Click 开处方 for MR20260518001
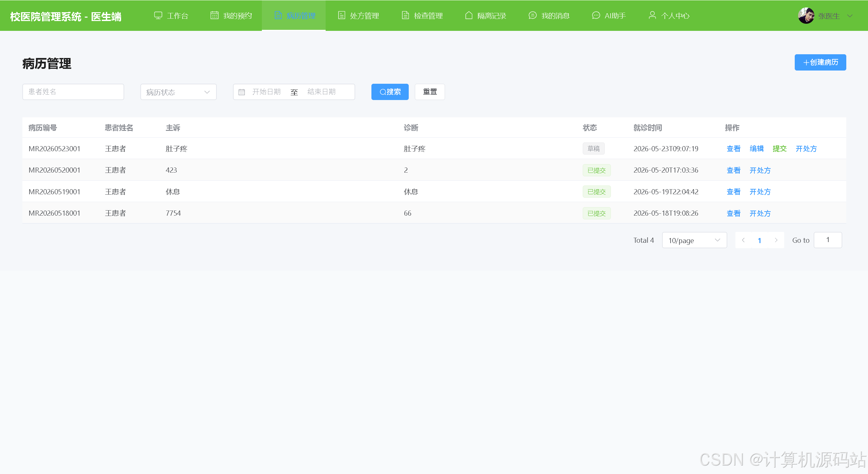 760,213
